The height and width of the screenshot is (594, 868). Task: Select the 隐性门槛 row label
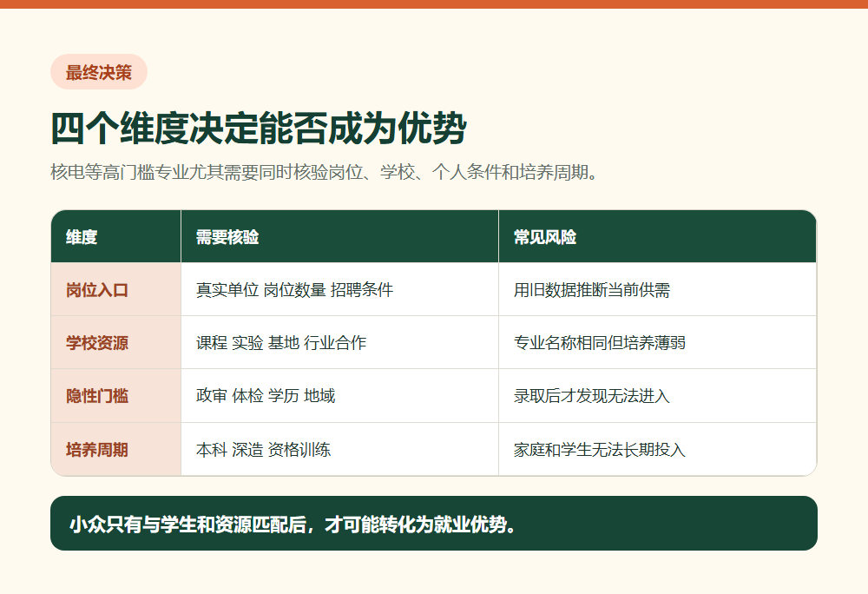tap(115, 396)
